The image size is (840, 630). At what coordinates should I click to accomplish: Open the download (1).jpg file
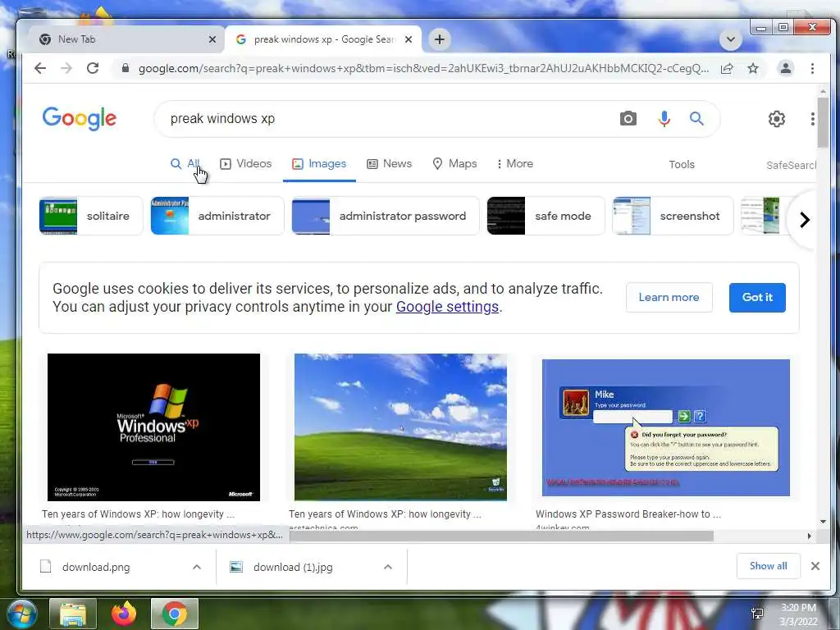coord(293,567)
